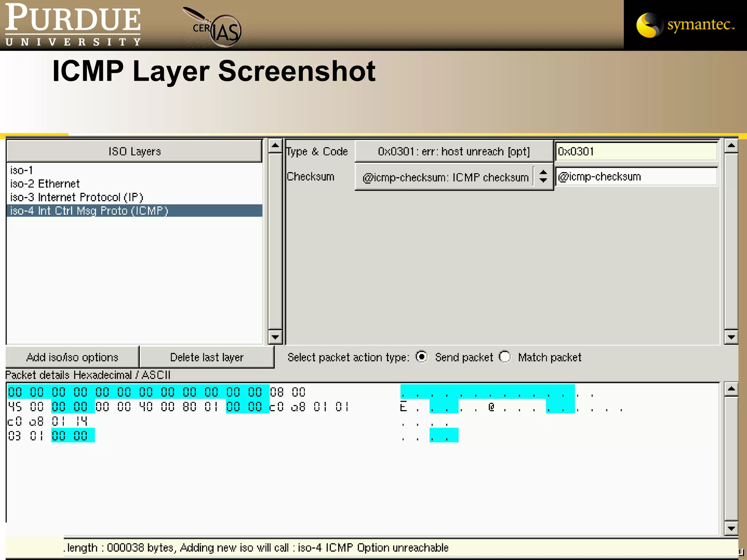Click Add iso/iso options button
This screenshot has width=747, height=560.
pyautogui.click(x=72, y=357)
